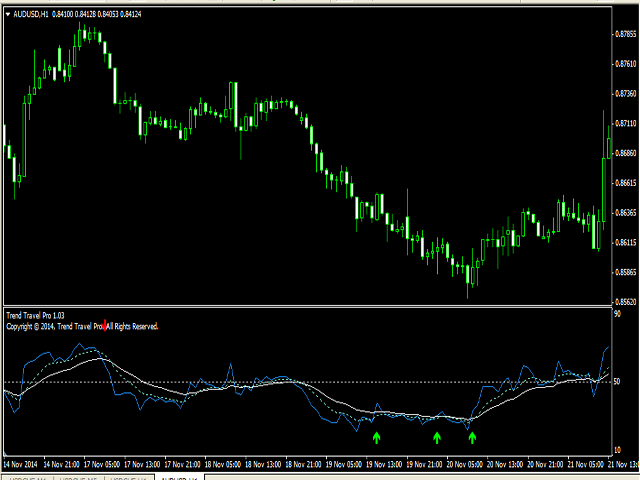Select the 18 Nov 21:00 time label
Viewport: 640px width, 480px height.
point(308,465)
